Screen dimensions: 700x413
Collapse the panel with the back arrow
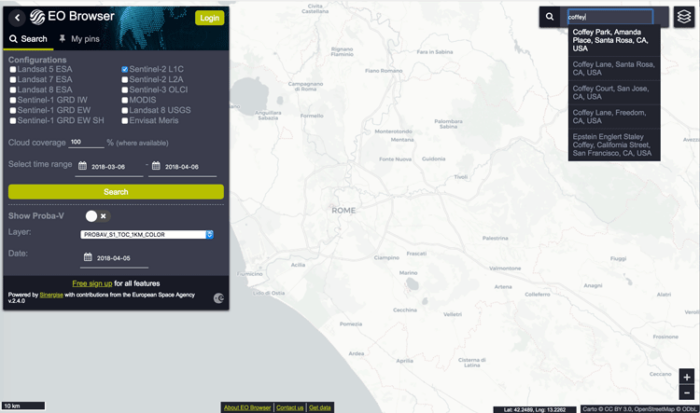[17, 18]
